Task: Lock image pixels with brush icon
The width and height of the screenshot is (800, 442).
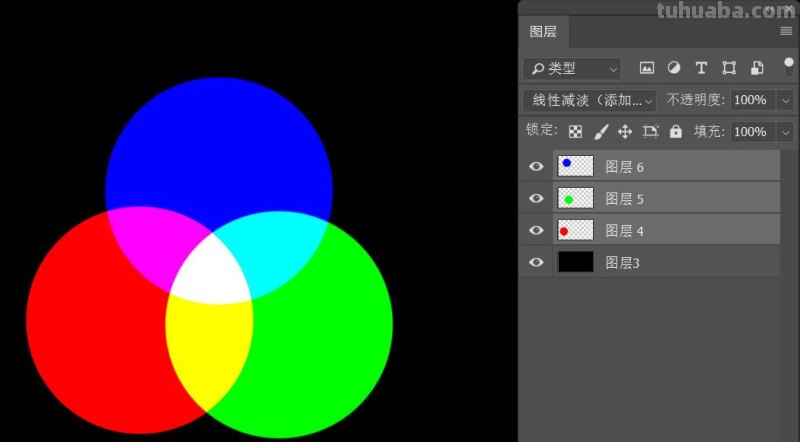Action: point(601,131)
